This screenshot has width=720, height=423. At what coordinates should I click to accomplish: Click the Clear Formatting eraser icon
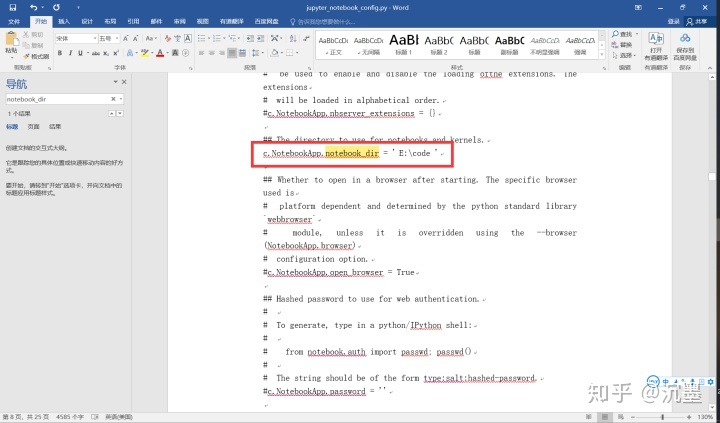tap(168, 39)
